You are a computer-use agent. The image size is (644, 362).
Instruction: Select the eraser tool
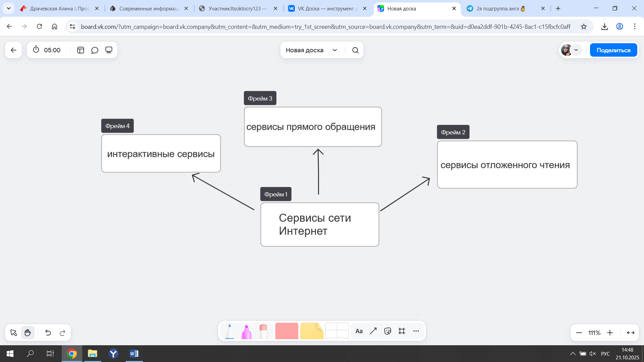(263, 331)
